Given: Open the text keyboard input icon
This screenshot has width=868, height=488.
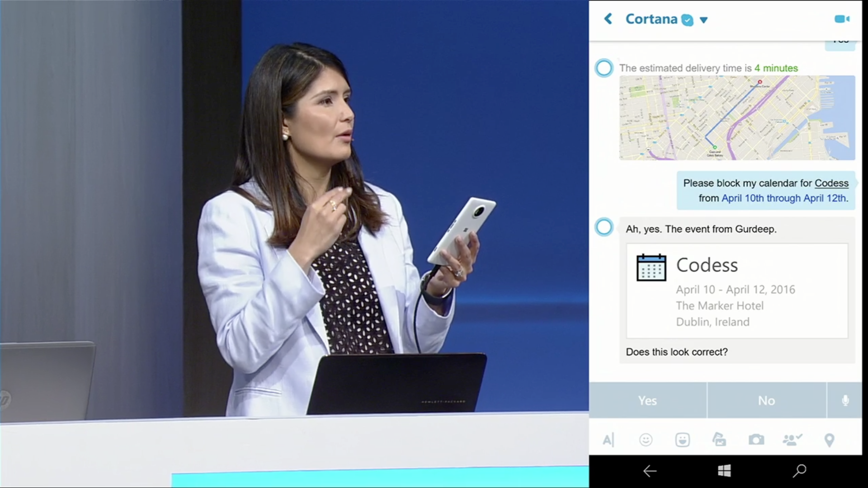Looking at the screenshot, I should click(x=609, y=440).
